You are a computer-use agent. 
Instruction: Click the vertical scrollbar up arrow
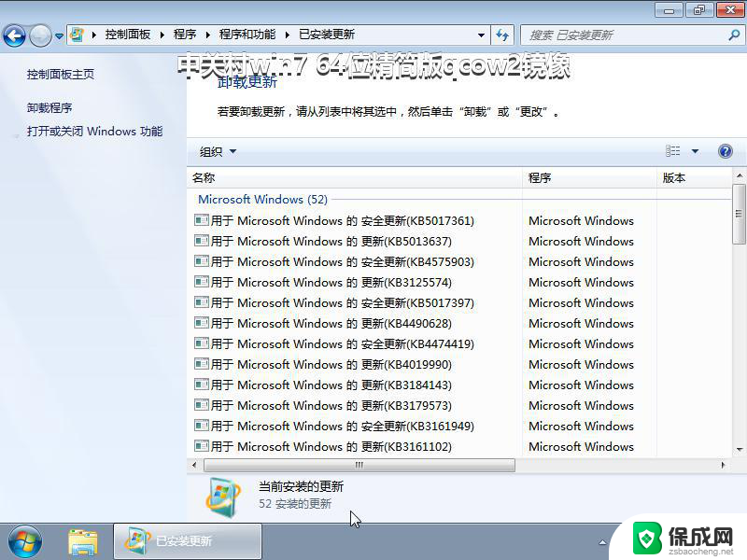click(x=739, y=175)
